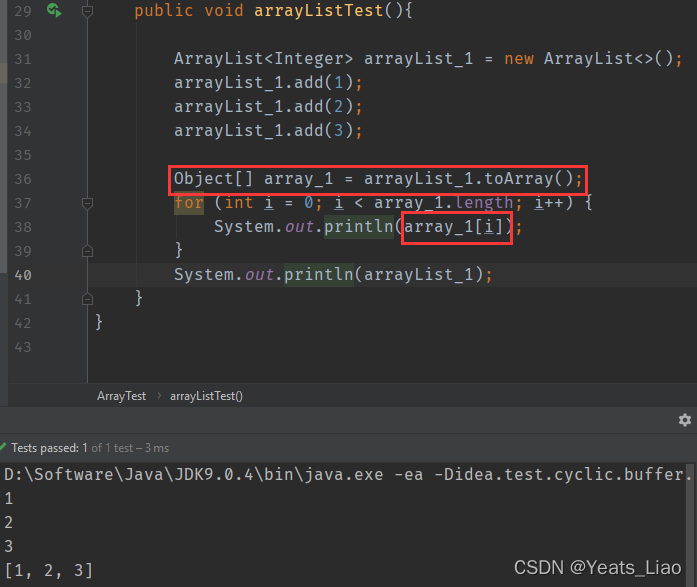The width and height of the screenshot is (697, 587).
Task: Click println(arrayList_1) on line 40
Action: [x=383, y=275]
